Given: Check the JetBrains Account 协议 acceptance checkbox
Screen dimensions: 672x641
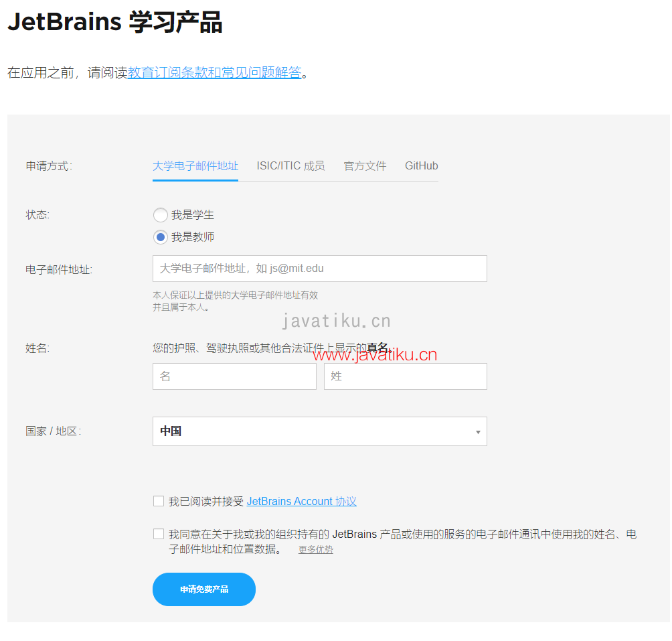Looking at the screenshot, I should pyautogui.click(x=159, y=501).
